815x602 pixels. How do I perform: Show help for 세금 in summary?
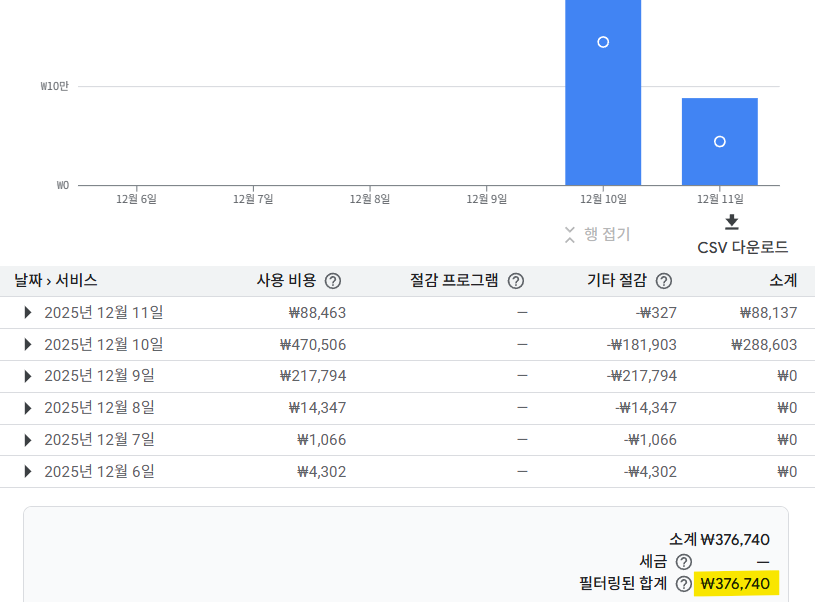pos(684,562)
